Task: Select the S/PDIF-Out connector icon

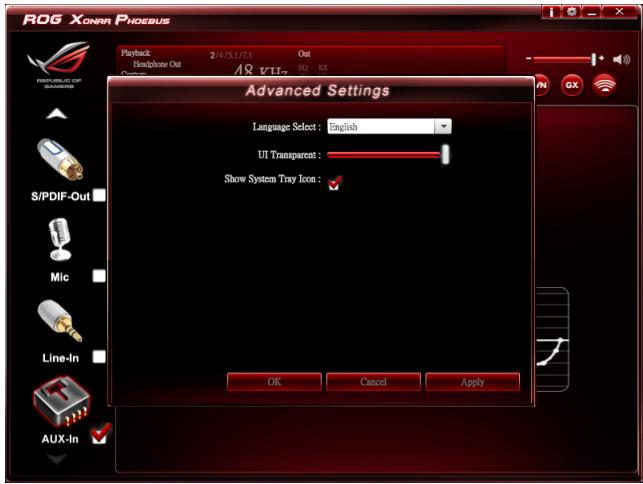Action: [60, 160]
